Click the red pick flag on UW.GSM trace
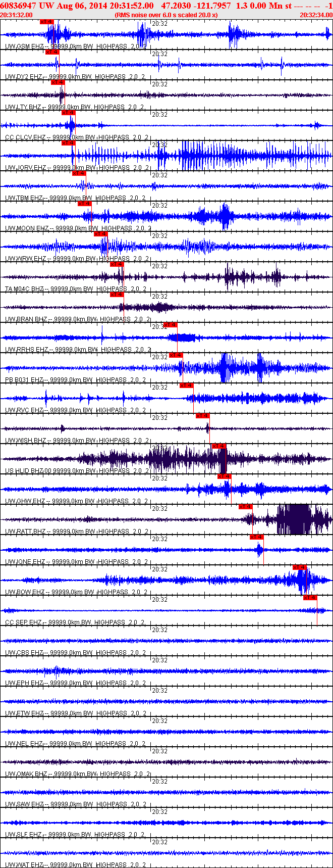This screenshot has height=868, width=333. point(47,22)
